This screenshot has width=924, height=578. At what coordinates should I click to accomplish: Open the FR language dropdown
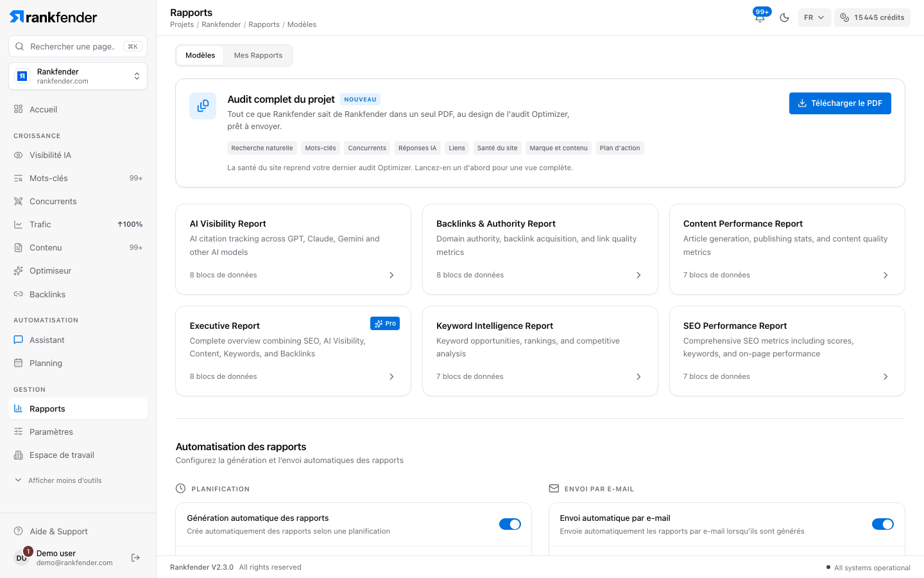click(x=814, y=17)
